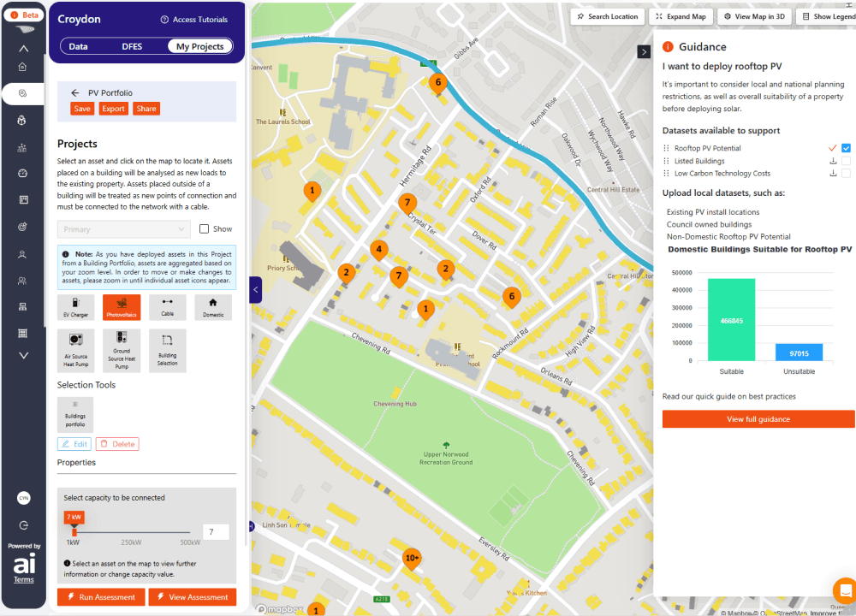
Task: Choose the Buildings portfolio selection tool
Action: point(75,415)
